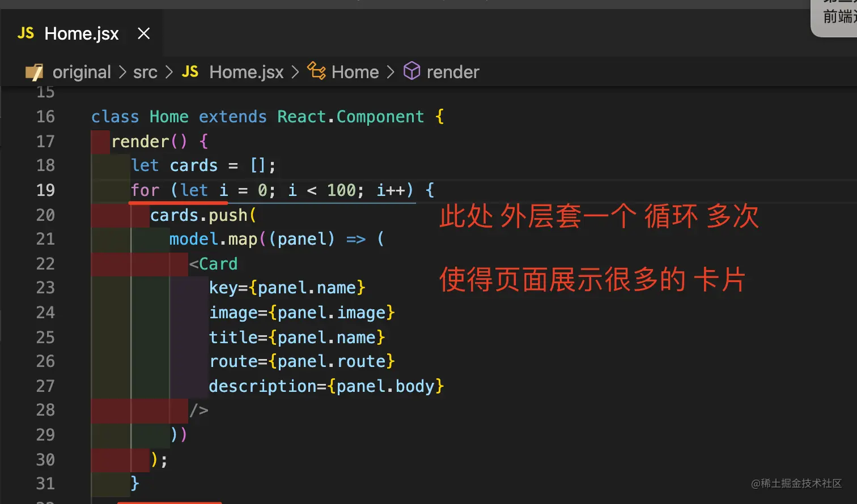Open the src breadcrumb segment
The width and height of the screenshot is (857, 504).
[x=145, y=72]
